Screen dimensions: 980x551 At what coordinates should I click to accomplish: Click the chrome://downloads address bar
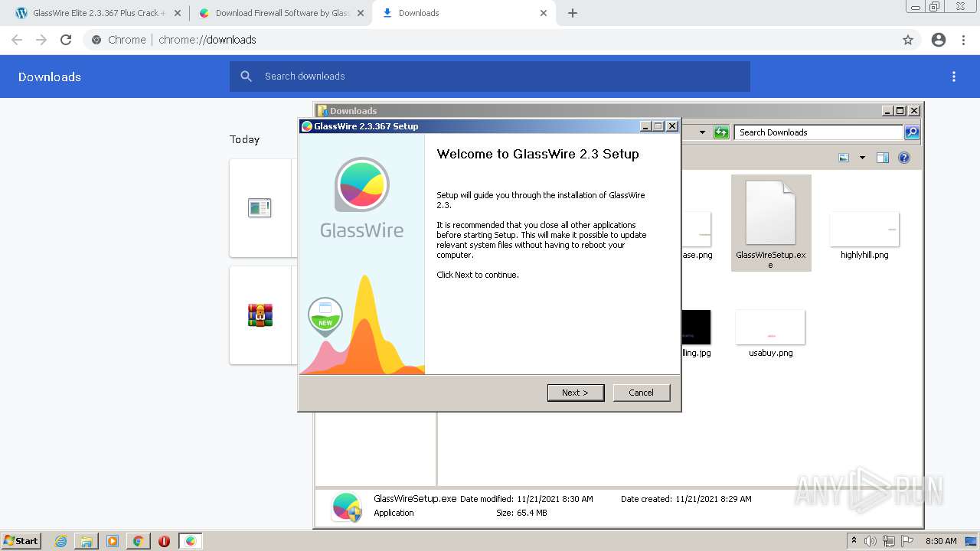[490, 40]
